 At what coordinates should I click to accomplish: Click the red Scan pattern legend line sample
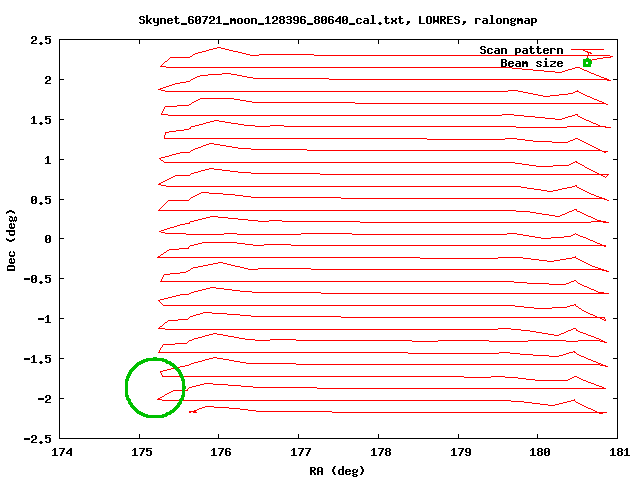coord(587,50)
